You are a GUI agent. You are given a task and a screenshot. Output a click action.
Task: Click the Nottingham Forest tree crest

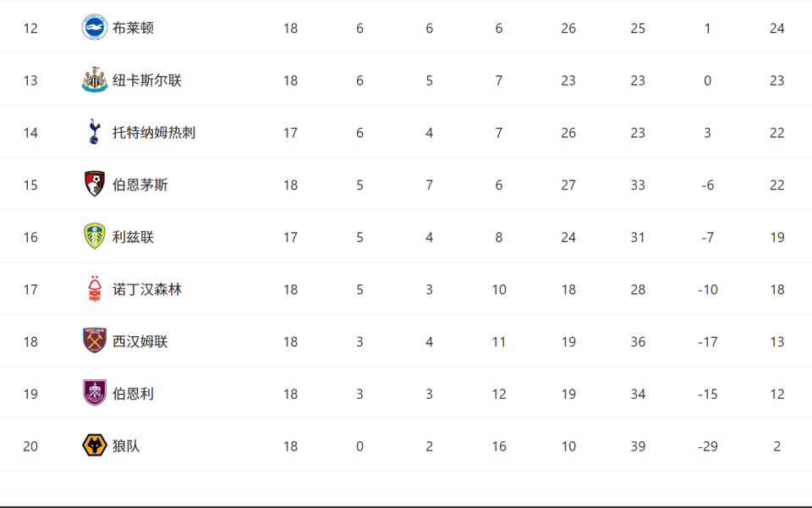pyautogui.click(x=95, y=290)
